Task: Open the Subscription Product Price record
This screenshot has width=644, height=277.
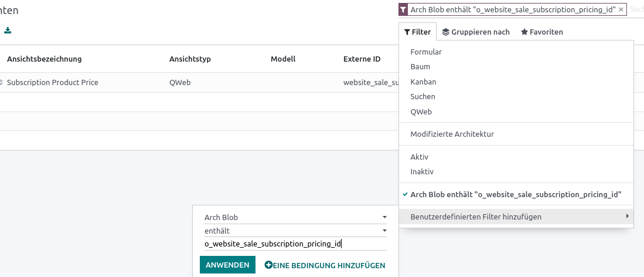Action: tap(53, 82)
